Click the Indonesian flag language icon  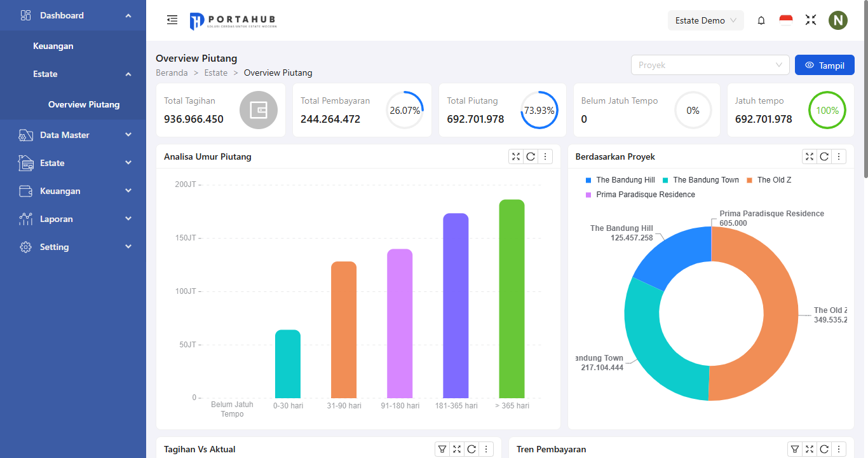(786, 20)
